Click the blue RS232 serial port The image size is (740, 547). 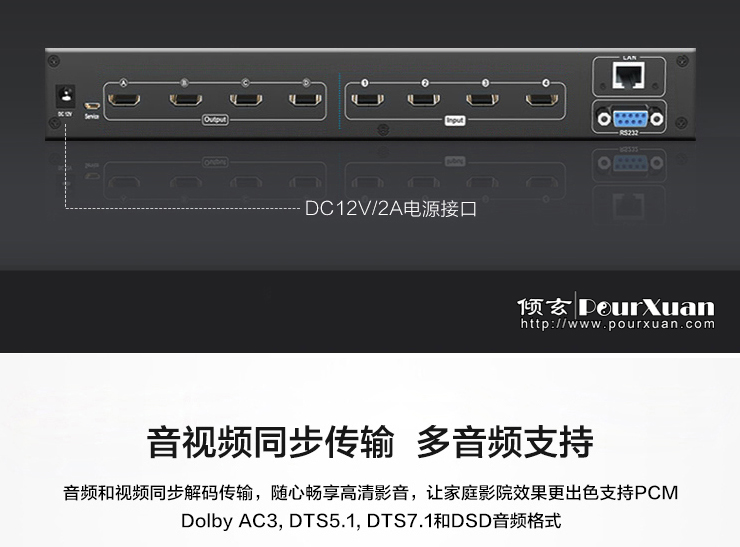point(630,118)
